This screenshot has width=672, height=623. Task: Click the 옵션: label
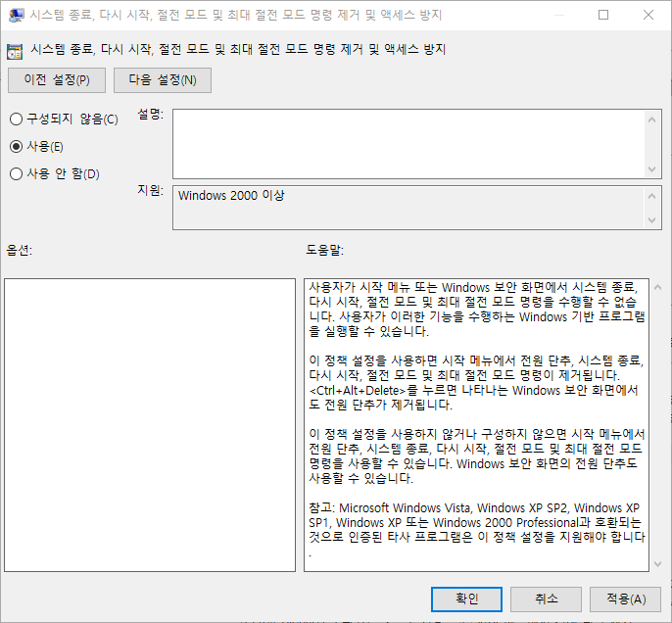pyautogui.click(x=20, y=250)
